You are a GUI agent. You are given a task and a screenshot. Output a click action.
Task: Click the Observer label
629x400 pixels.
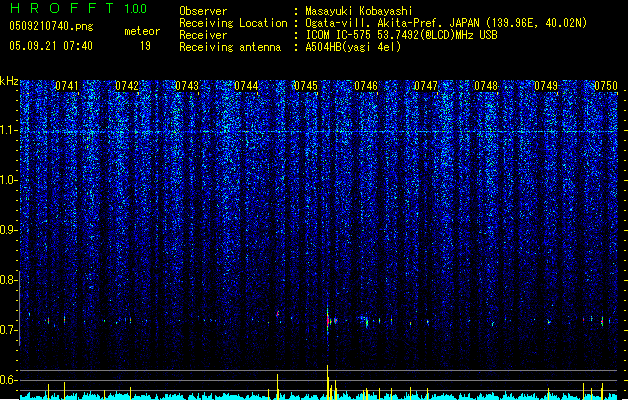(x=203, y=11)
